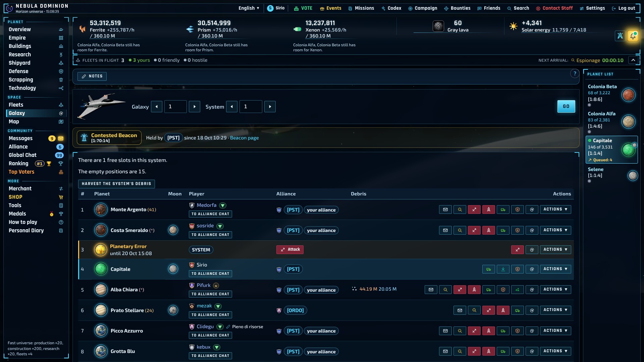Attack Costa Smeraldo with red swords icon
Image resolution: width=644 pixels, height=362 pixels.
[474, 230]
